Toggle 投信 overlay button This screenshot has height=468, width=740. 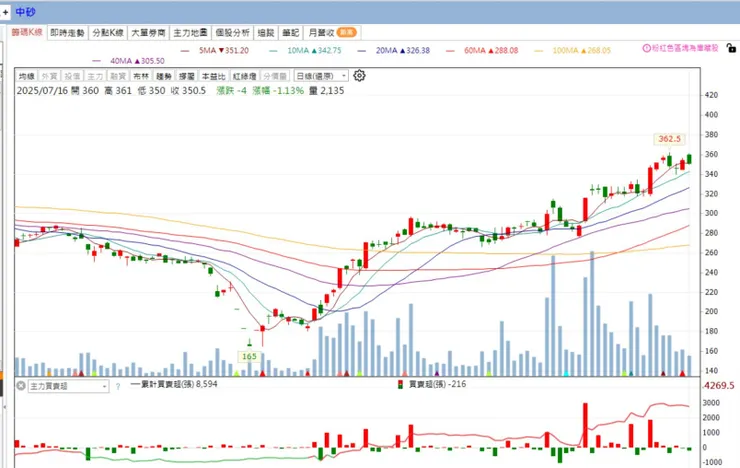click(x=72, y=76)
